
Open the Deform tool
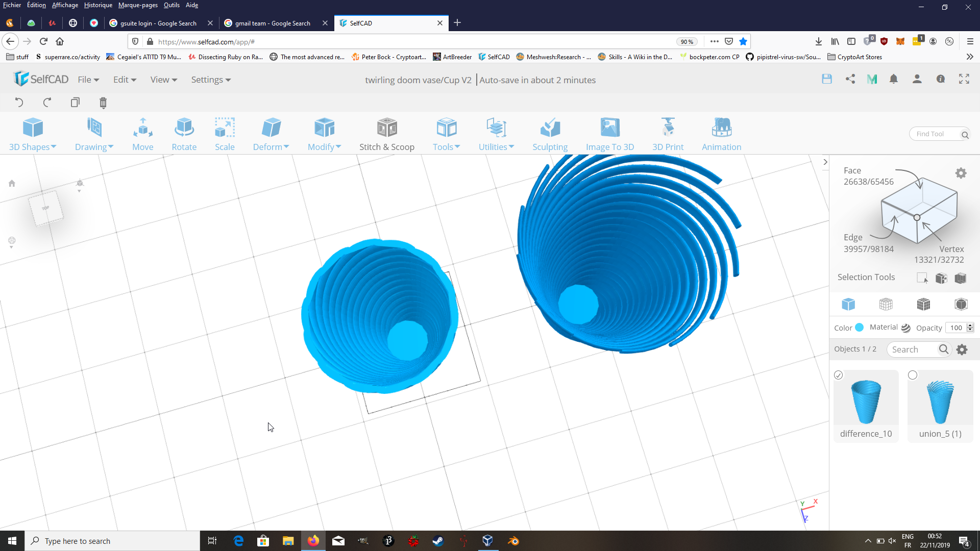[x=271, y=134]
